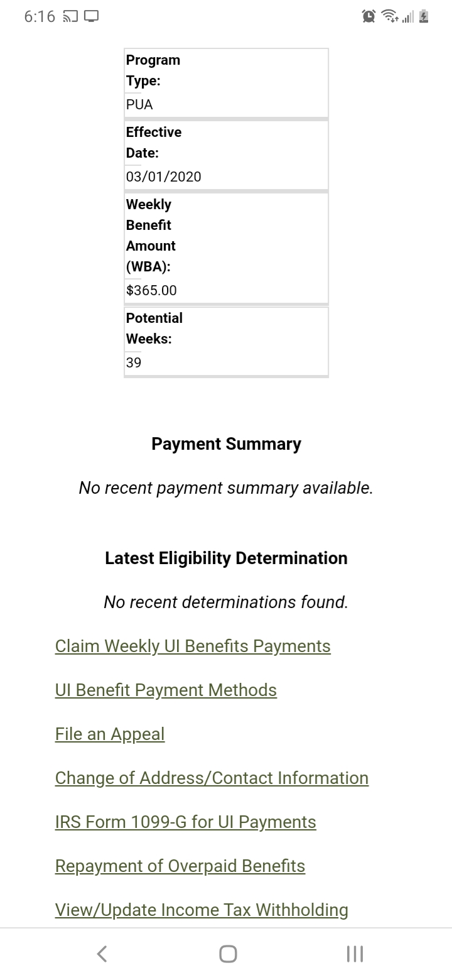452x980 pixels.
Task: Open View/Update Income Tax Withholding
Action: coord(202,910)
